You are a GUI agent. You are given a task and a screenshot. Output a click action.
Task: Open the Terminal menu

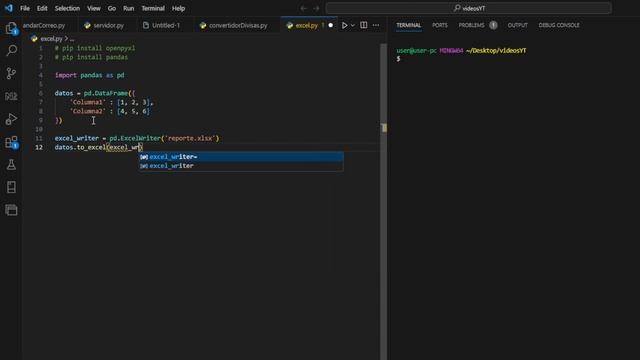click(x=153, y=8)
